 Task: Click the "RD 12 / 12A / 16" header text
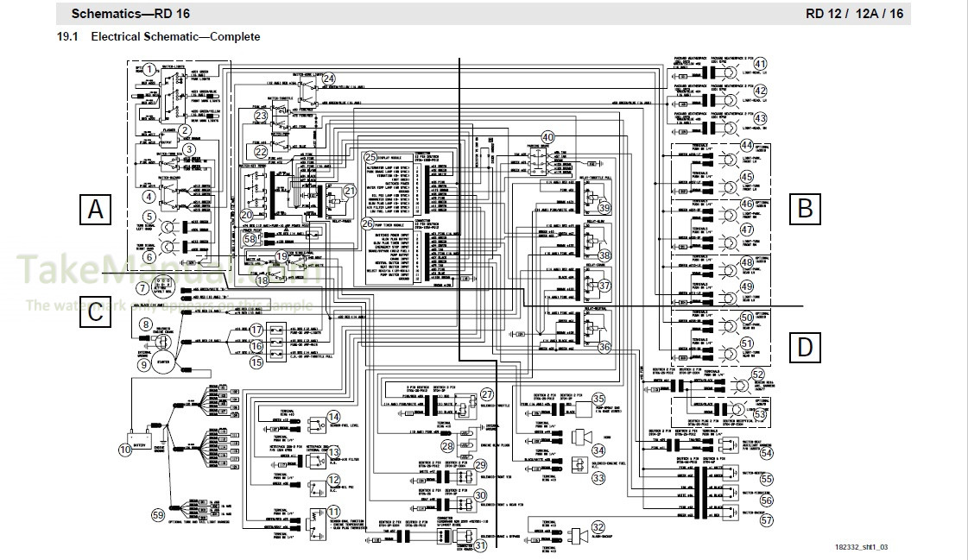coord(855,14)
